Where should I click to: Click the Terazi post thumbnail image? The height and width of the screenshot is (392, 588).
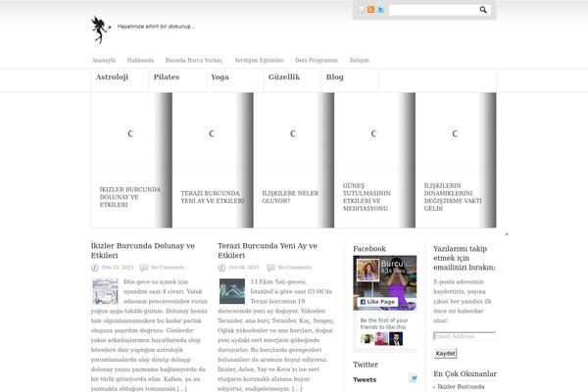(x=232, y=291)
